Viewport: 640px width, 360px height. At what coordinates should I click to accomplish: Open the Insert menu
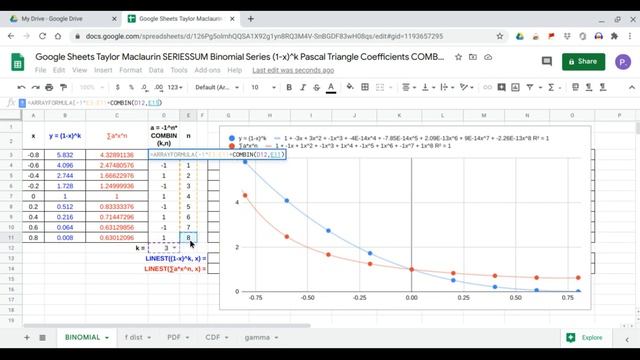click(103, 70)
